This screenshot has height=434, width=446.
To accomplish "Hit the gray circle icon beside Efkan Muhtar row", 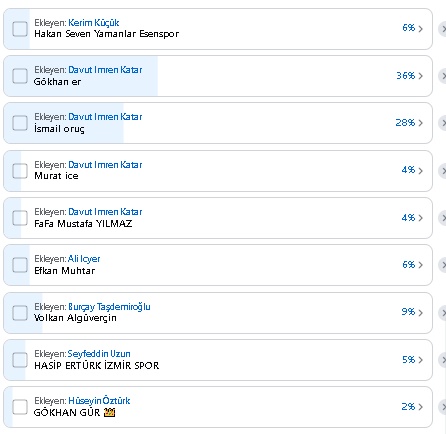I will (x=442, y=265).
